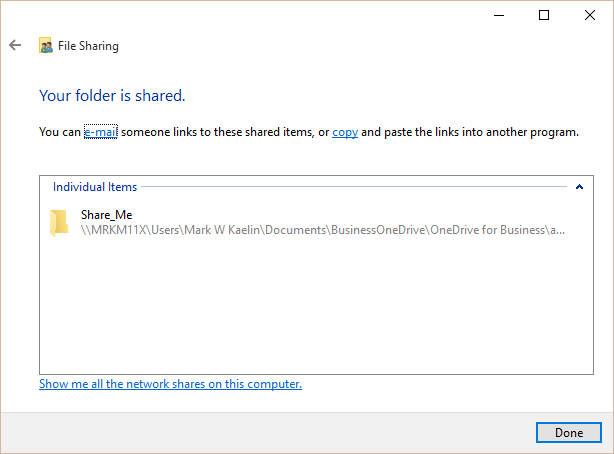Click the \\MRKM11X network path text
Viewport: 614px width, 454px height.
pos(323,230)
